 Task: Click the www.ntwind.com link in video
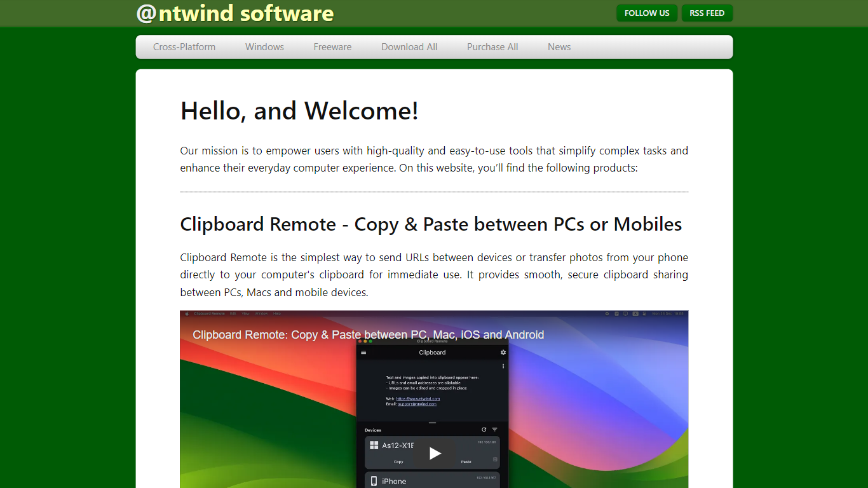[418, 399]
